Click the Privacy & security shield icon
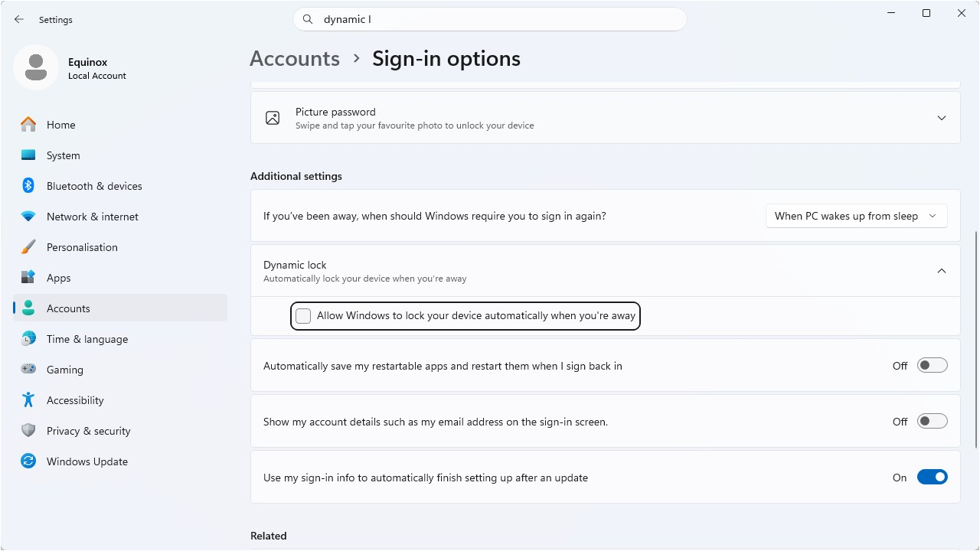980x551 pixels. pos(28,431)
